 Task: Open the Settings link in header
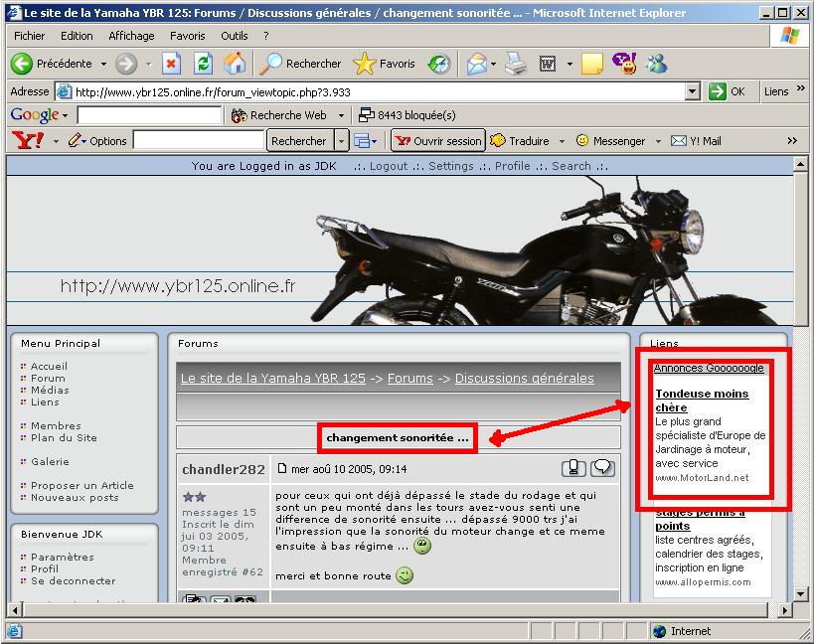click(x=451, y=166)
